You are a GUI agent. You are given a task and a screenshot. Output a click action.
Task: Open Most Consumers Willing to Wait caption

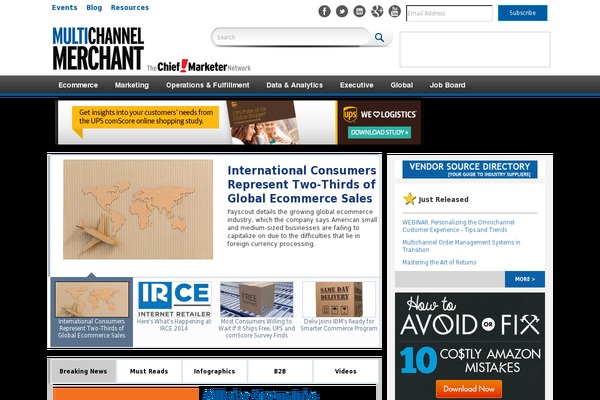point(257,328)
